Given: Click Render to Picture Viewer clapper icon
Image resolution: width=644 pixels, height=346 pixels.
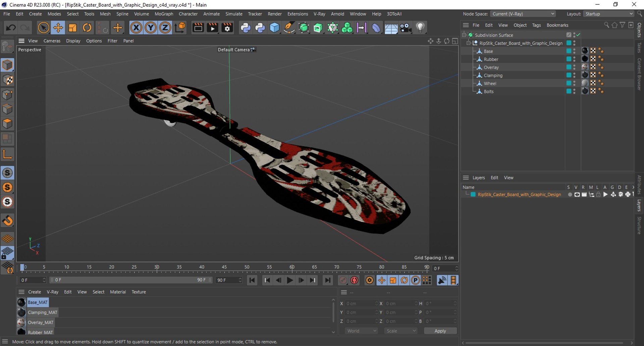Looking at the screenshot, I should tap(213, 27).
